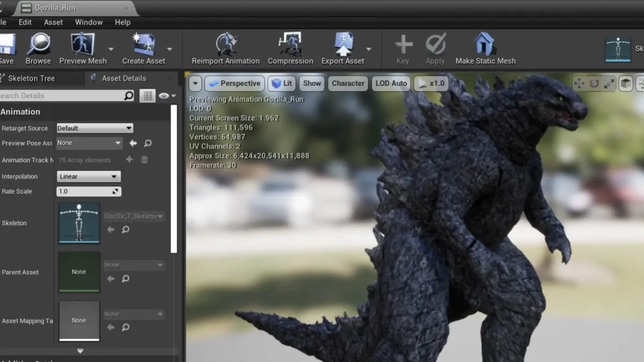Click the '75 Array elements' text
The height and width of the screenshot is (362, 644).
pos(84,160)
